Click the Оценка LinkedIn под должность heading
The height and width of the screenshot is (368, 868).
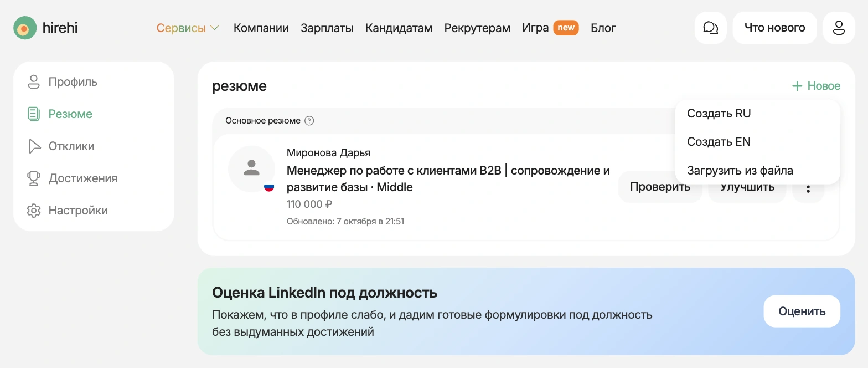coord(324,293)
